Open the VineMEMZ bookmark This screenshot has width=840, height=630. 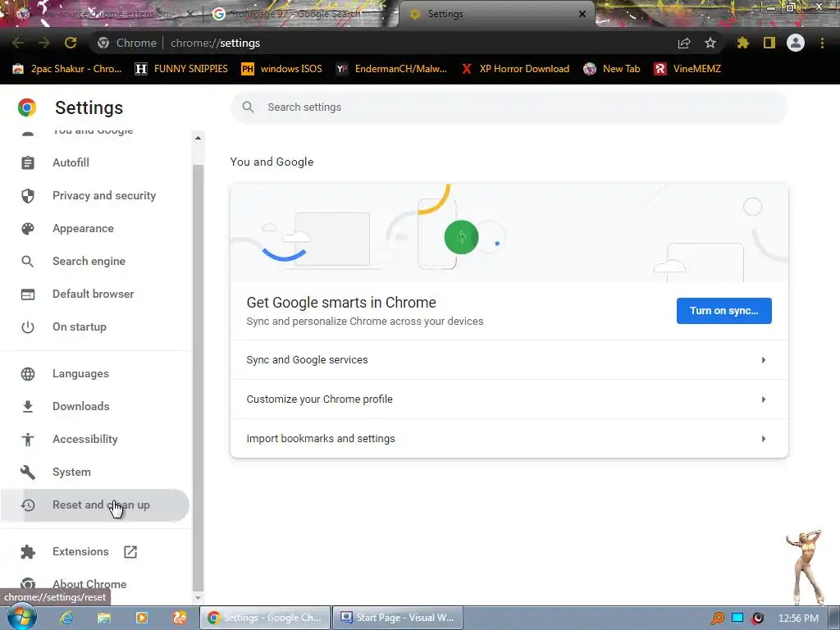[x=688, y=69]
